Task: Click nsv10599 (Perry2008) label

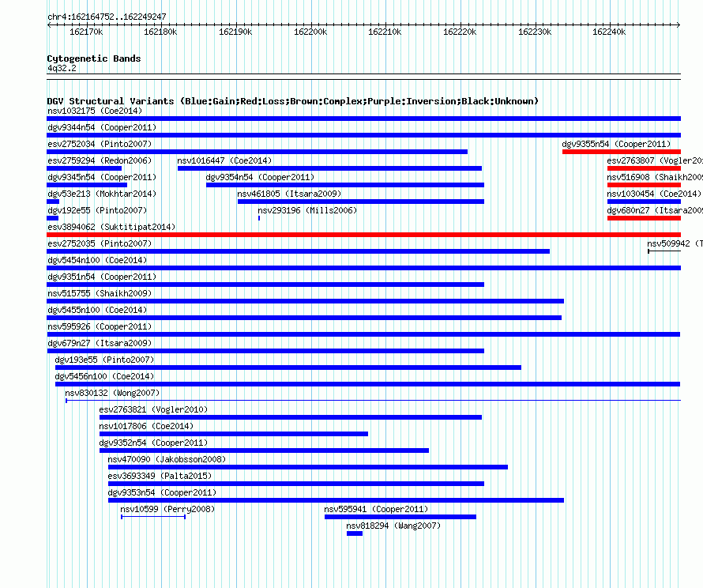Action: [x=167, y=509]
